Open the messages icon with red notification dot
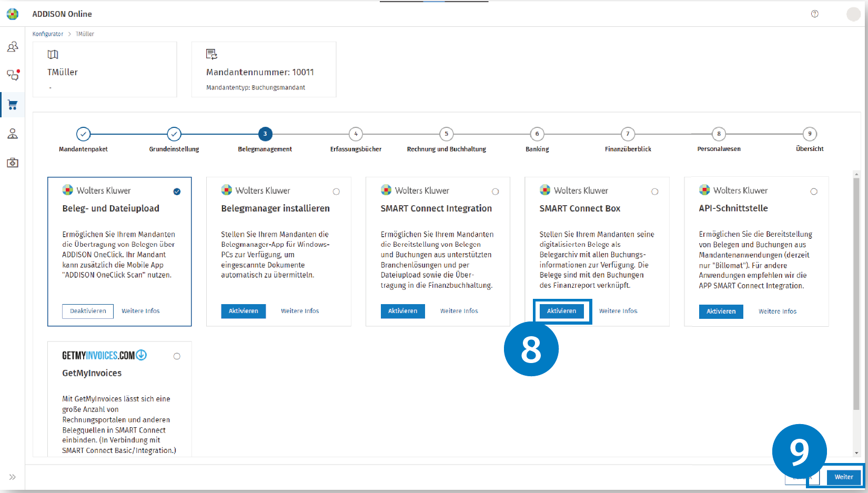Image resolution: width=868 pixels, height=493 pixels. (13, 75)
